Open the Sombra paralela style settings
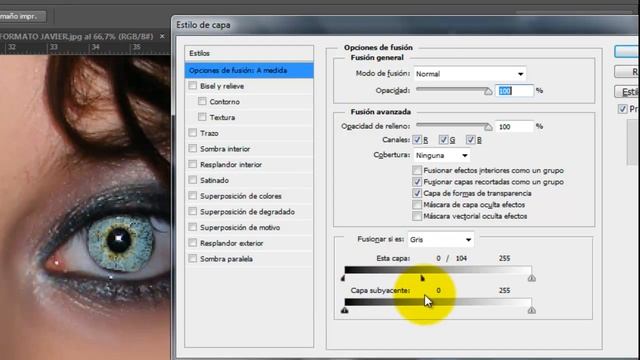Viewport: 640px width, 360px height. click(x=226, y=259)
